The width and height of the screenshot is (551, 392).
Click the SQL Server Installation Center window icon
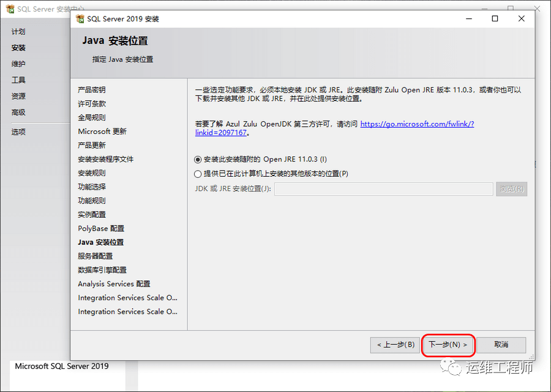click(x=10, y=9)
